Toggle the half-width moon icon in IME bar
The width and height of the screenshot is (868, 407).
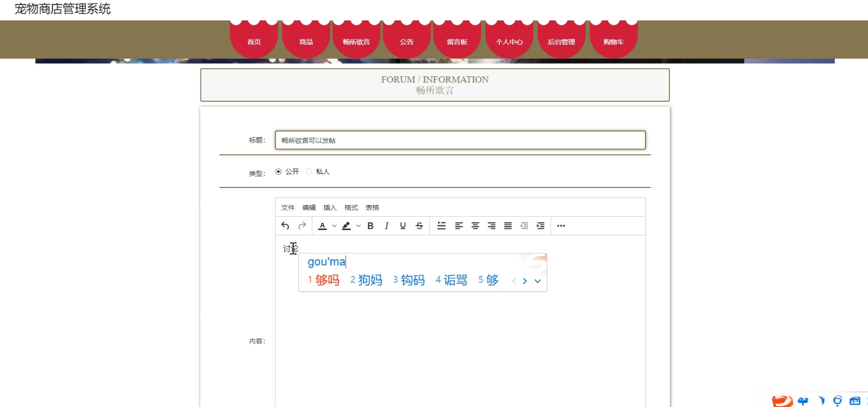822,401
